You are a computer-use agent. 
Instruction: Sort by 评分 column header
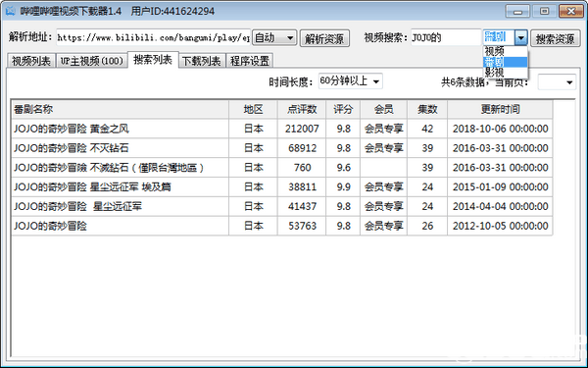(x=343, y=109)
